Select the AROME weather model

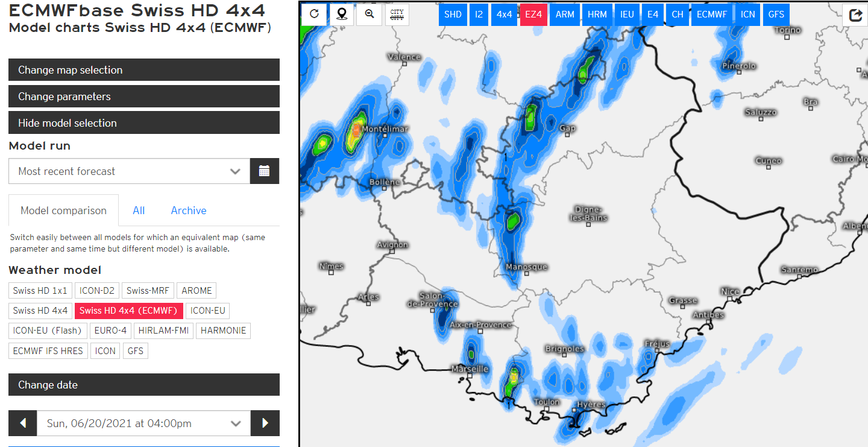pos(197,290)
